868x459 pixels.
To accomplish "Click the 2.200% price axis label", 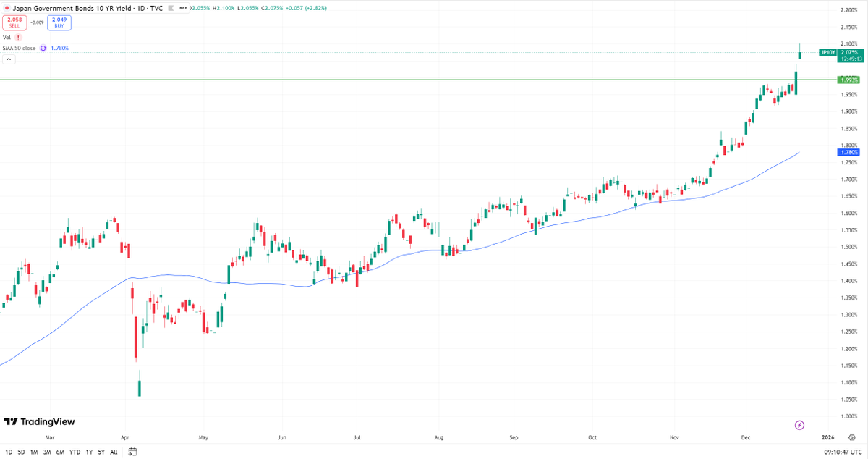I will pos(848,10).
